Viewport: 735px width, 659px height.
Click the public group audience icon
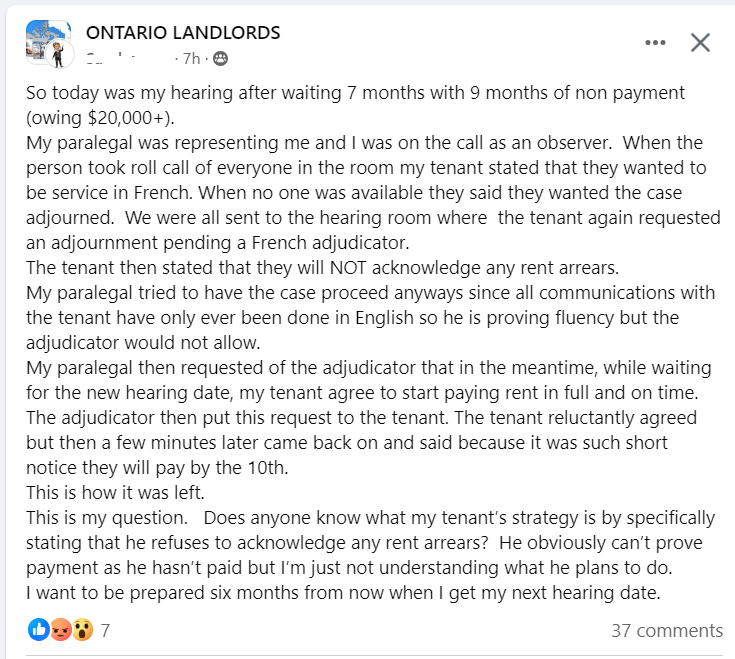pyautogui.click(x=220, y=59)
